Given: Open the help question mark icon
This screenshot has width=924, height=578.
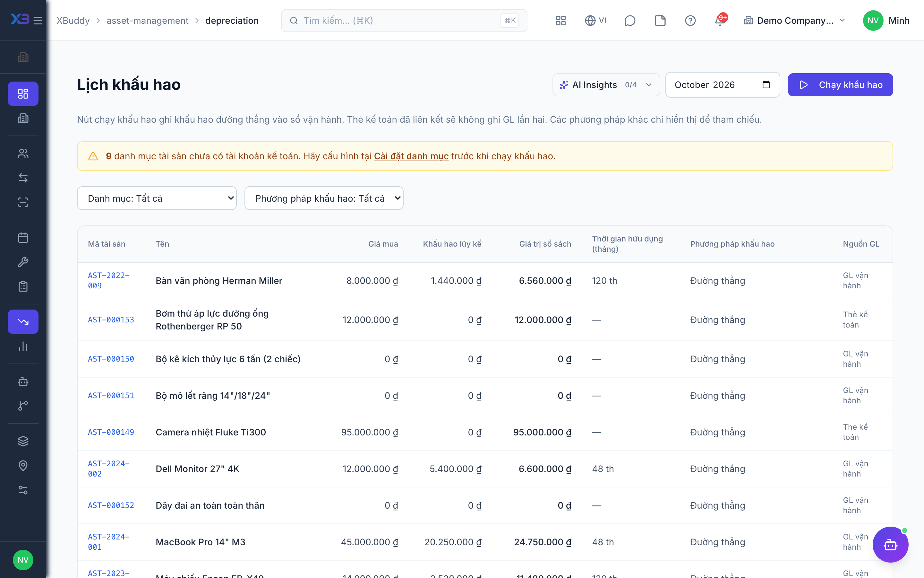Looking at the screenshot, I should (x=690, y=21).
